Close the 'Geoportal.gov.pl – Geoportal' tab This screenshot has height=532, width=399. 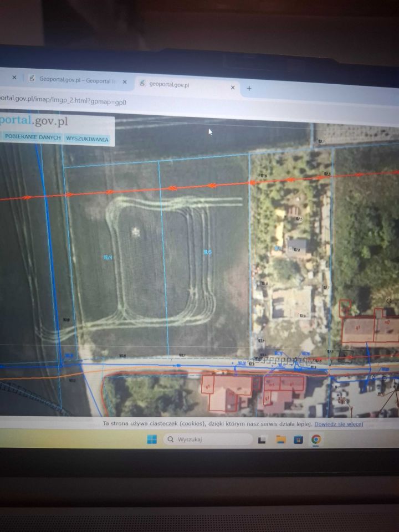[x=125, y=82]
